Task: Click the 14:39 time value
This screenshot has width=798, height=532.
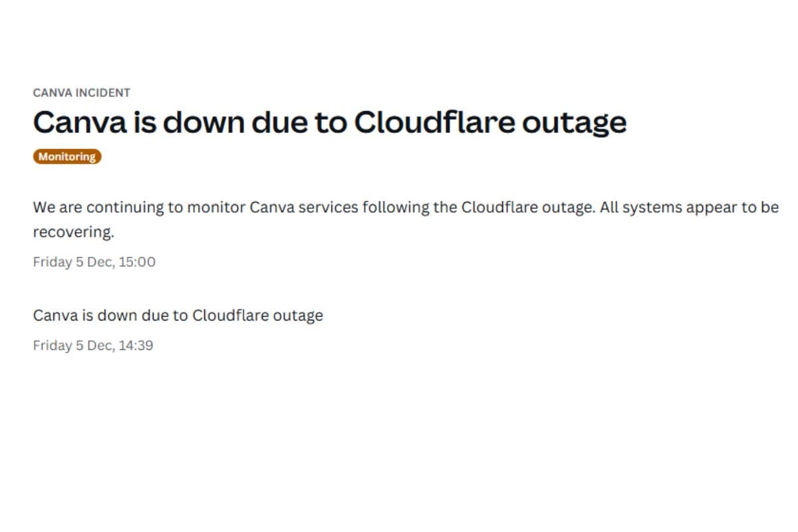Action: (136, 346)
